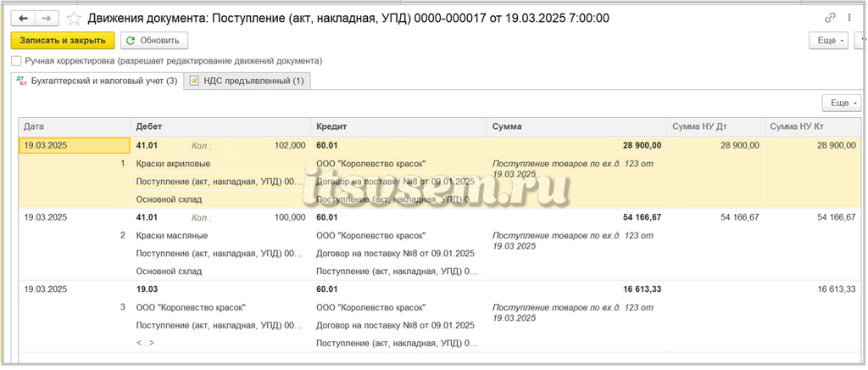Viewport: 868px width, 370px height.
Task: Go forward with the right arrow button
Action: click(x=47, y=19)
